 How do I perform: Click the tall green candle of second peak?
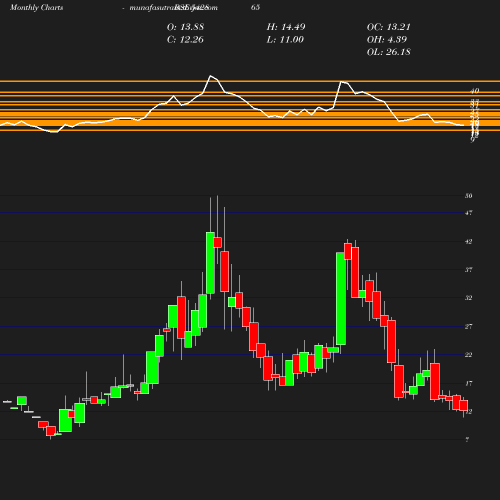(x=341, y=299)
